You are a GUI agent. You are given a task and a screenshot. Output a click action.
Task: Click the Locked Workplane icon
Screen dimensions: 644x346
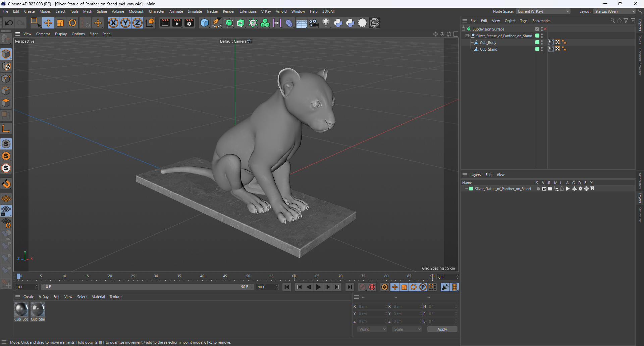[x=6, y=211]
